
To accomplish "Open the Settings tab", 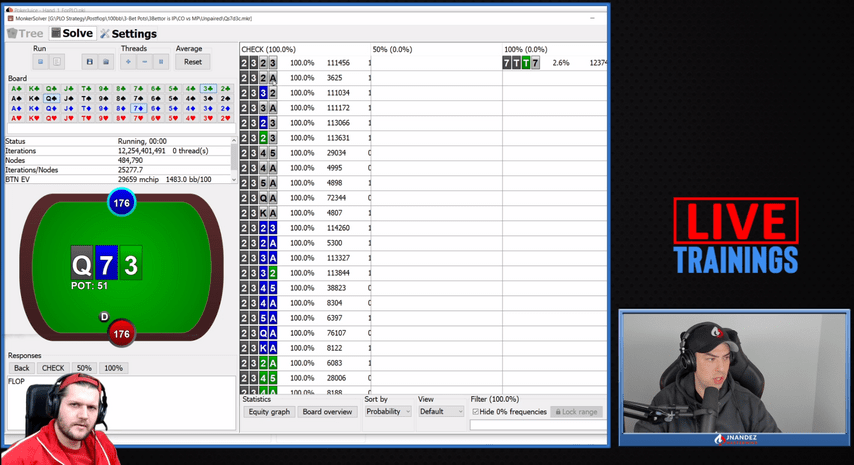I will [x=129, y=34].
